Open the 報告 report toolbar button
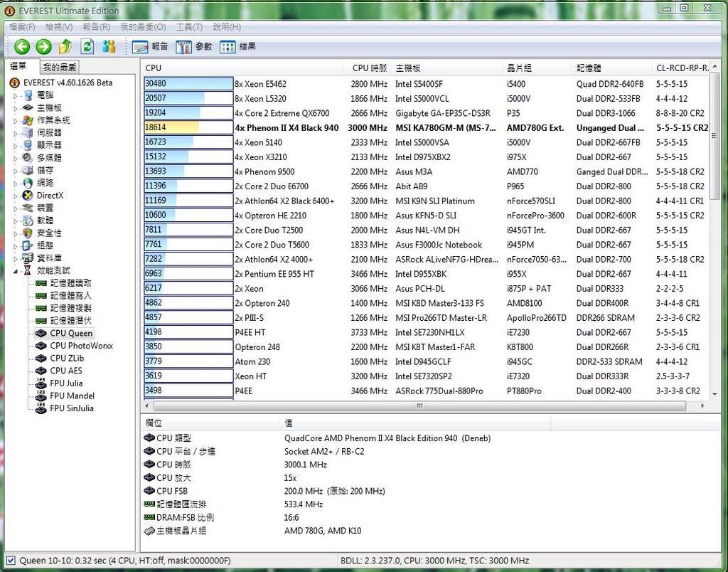 point(150,46)
